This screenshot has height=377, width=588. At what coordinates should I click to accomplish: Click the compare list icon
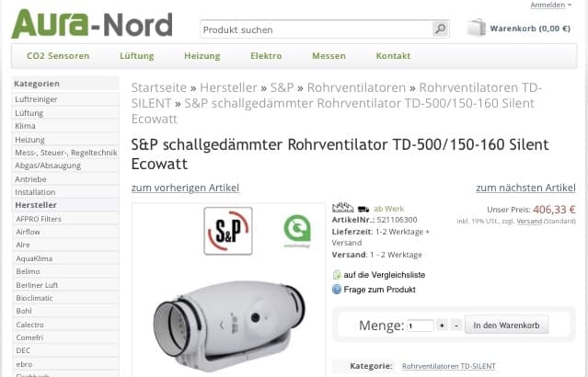click(337, 274)
